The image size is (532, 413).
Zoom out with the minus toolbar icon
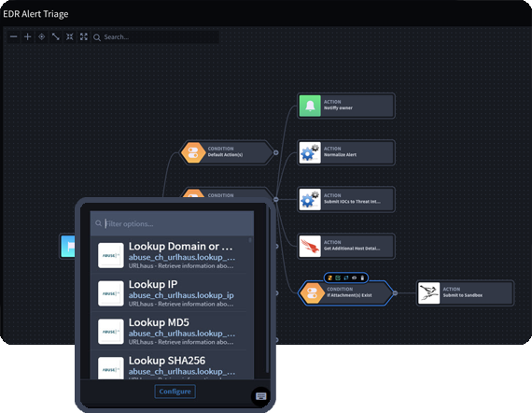coord(14,36)
